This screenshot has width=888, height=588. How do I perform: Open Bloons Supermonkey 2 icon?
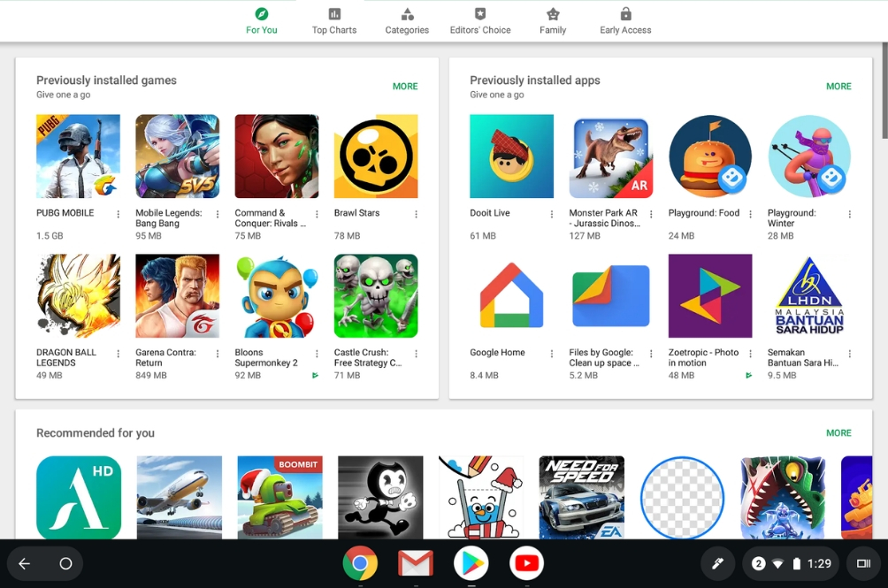click(x=277, y=296)
